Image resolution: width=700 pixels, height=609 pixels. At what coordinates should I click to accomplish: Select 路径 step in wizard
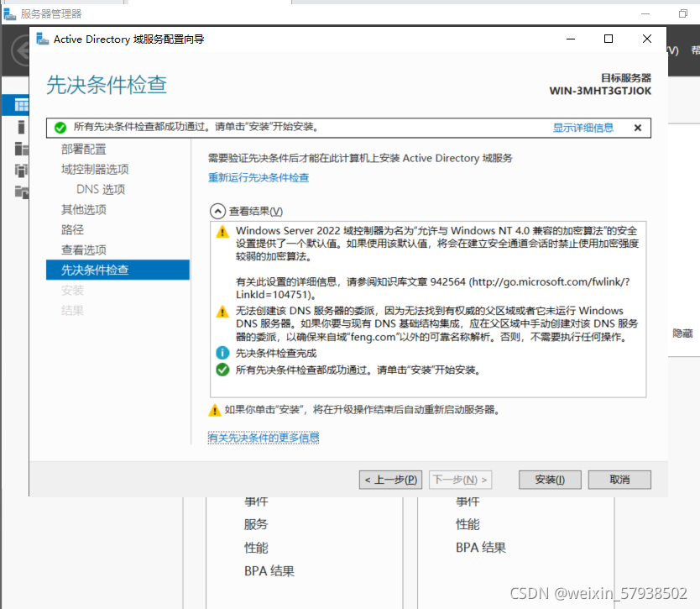pyautogui.click(x=72, y=229)
